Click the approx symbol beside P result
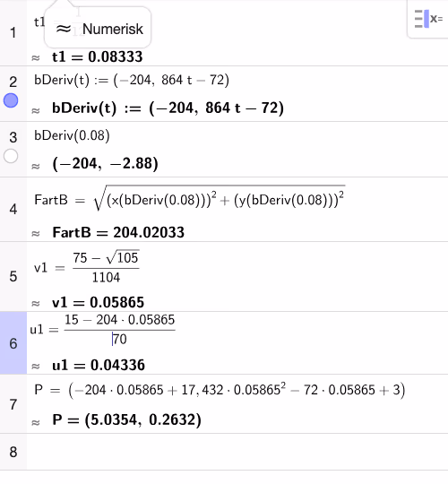 [x=36, y=422]
